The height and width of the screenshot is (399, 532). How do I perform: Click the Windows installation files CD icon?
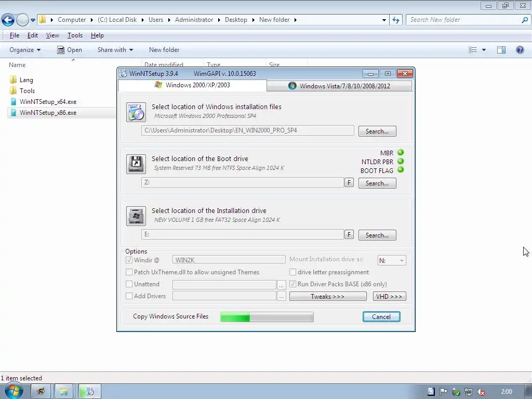(x=136, y=112)
